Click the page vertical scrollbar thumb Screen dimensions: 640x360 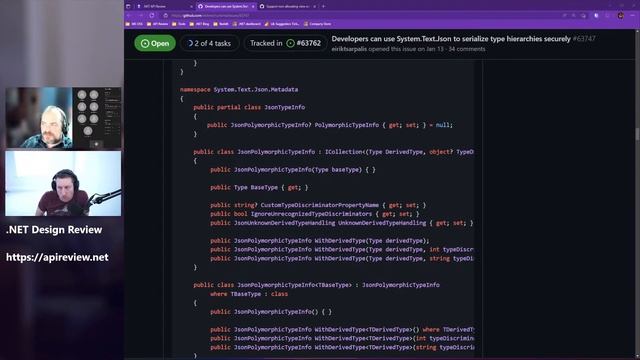point(637,134)
